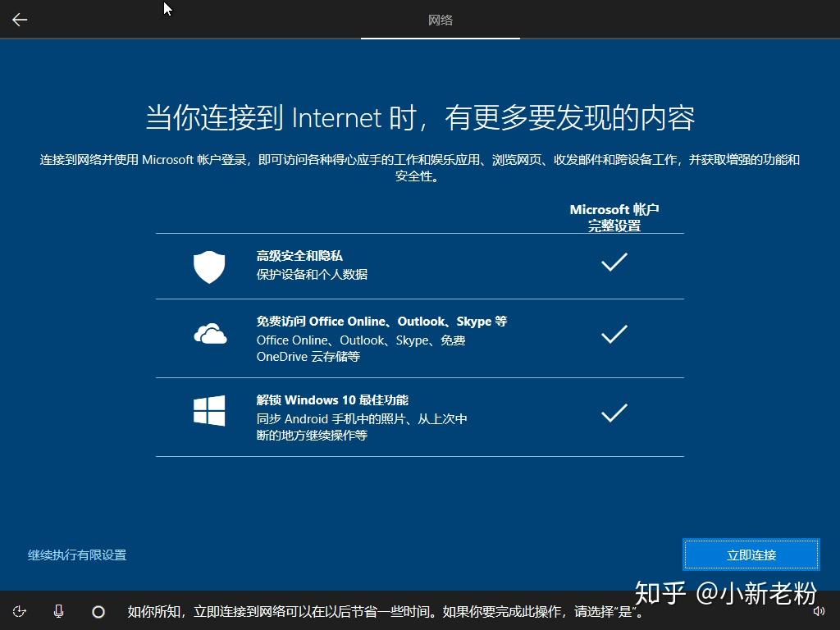Open 继续执行有限设置 limited setup link
This screenshot has height=630, width=840.
click(75, 555)
